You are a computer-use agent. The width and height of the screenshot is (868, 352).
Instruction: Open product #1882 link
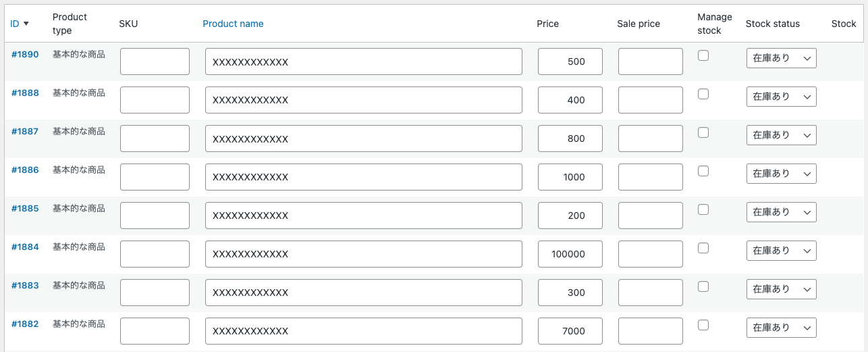point(25,324)
